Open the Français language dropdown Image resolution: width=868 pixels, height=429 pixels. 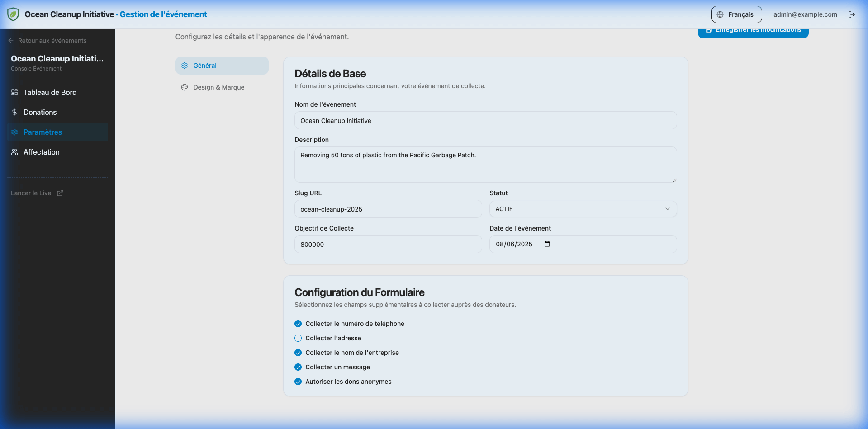pyautogui.click(x=736, y=14)
